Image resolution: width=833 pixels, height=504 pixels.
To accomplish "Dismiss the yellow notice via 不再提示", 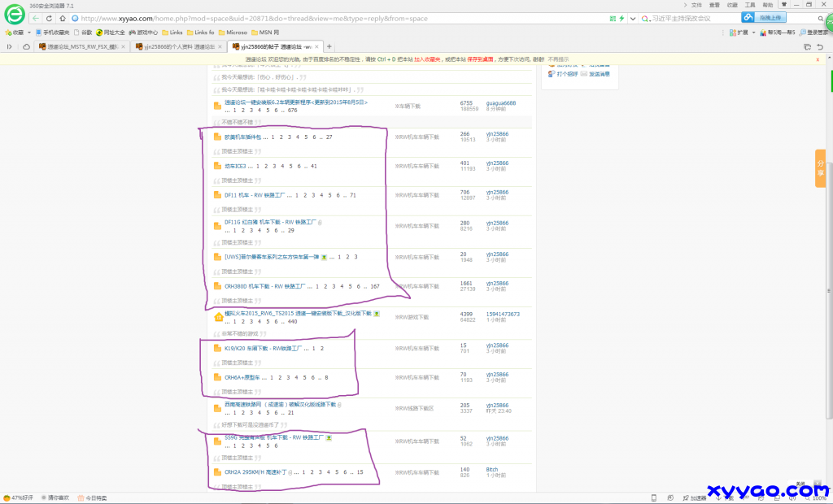I will (x=558, y=59).
